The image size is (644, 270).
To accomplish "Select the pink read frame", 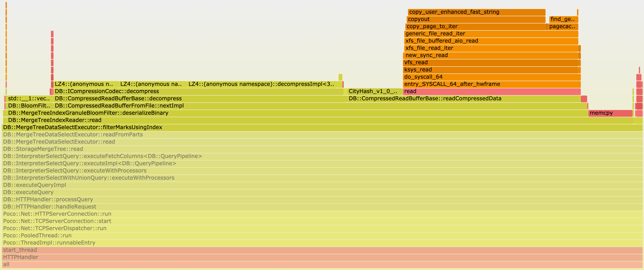I will click(492, 92).
